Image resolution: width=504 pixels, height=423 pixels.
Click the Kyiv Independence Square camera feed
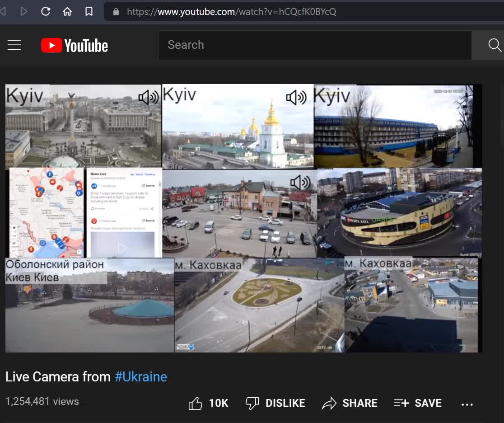click(83, 127)
